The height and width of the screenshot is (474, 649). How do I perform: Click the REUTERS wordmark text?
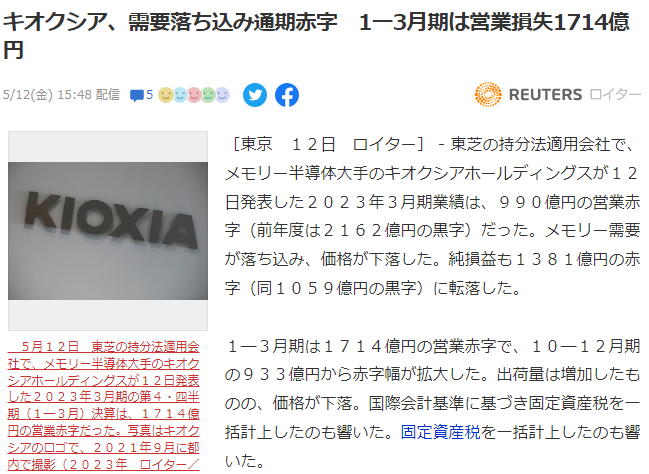[x=545, y=95]
